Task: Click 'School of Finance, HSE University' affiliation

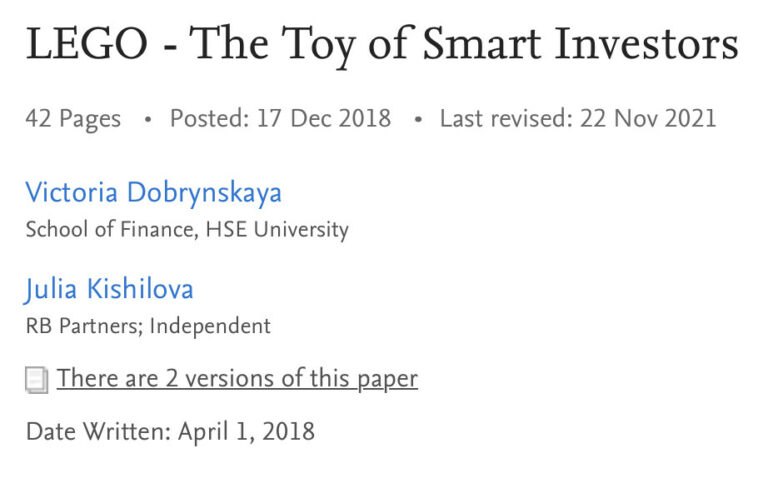Action: tap(187, 229)
